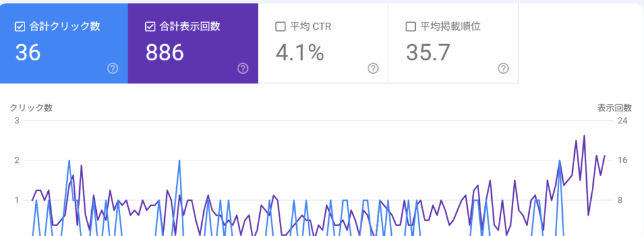
Task: Enable the 平均 CTR checkbox
Action: [280, 26]
